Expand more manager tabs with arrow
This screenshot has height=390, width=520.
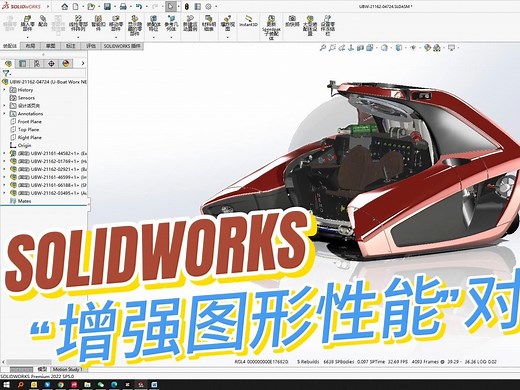[83, 63]
